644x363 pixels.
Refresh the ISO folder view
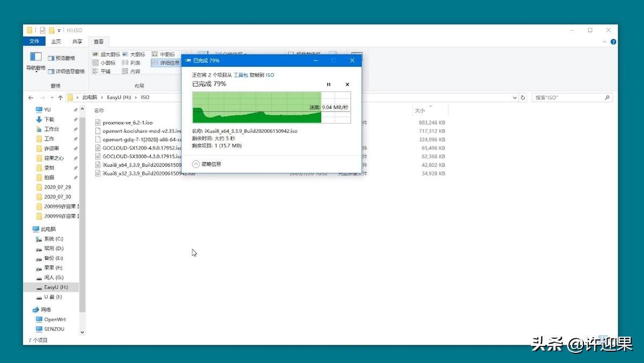point(523,98)
